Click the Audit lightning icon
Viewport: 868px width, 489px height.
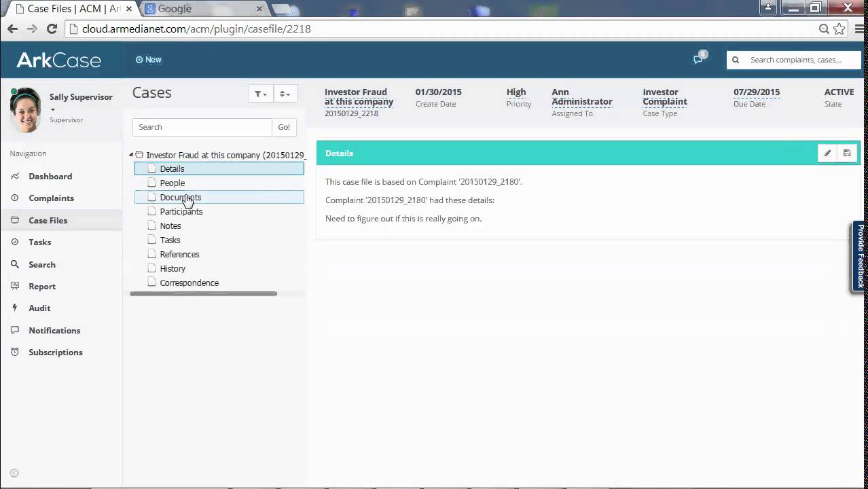[15, 308]
